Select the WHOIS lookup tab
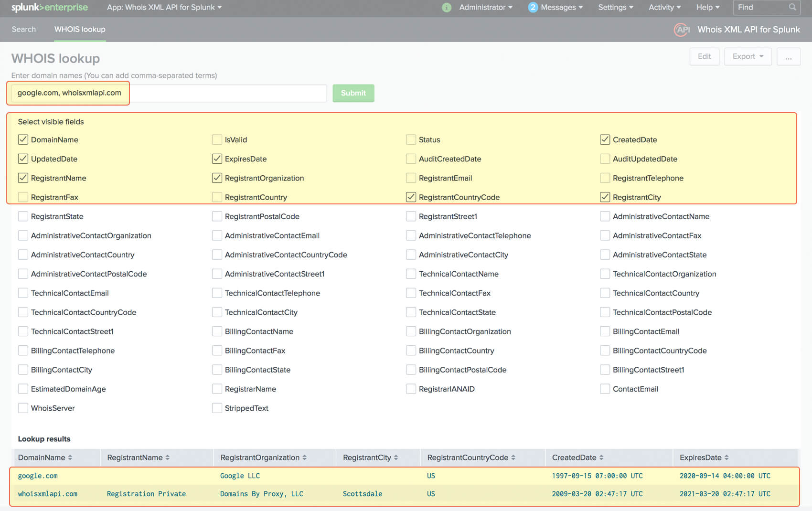 (x=80, y=29)
